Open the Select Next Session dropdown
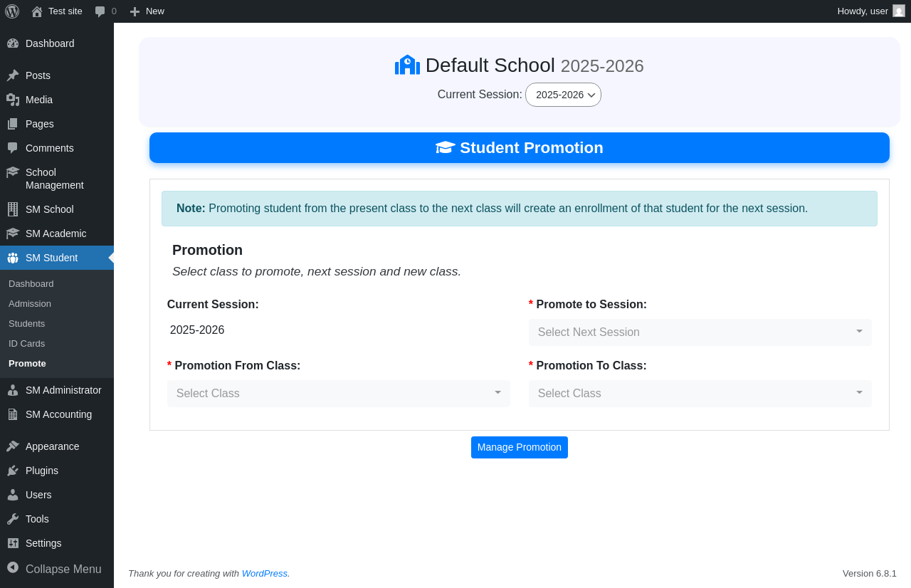 (x=700, y=332)
